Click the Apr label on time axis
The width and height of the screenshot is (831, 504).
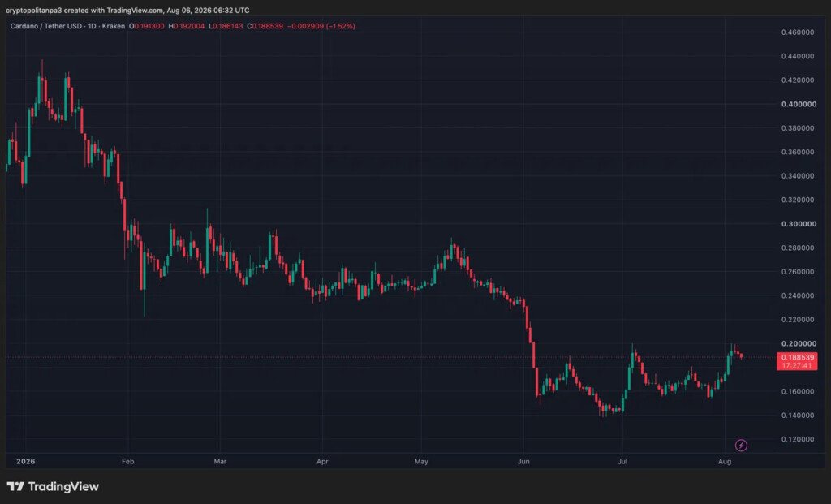click(x=322, y=462)
